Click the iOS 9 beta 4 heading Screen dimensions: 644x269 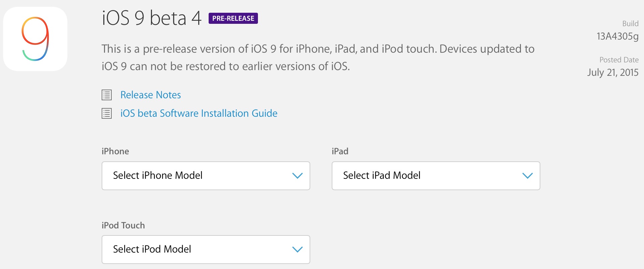click(x=152, y=18)
